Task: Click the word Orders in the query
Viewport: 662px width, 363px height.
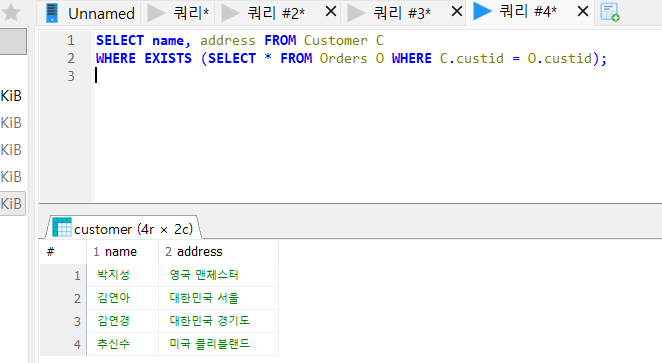Action: [x=343, y=58]
